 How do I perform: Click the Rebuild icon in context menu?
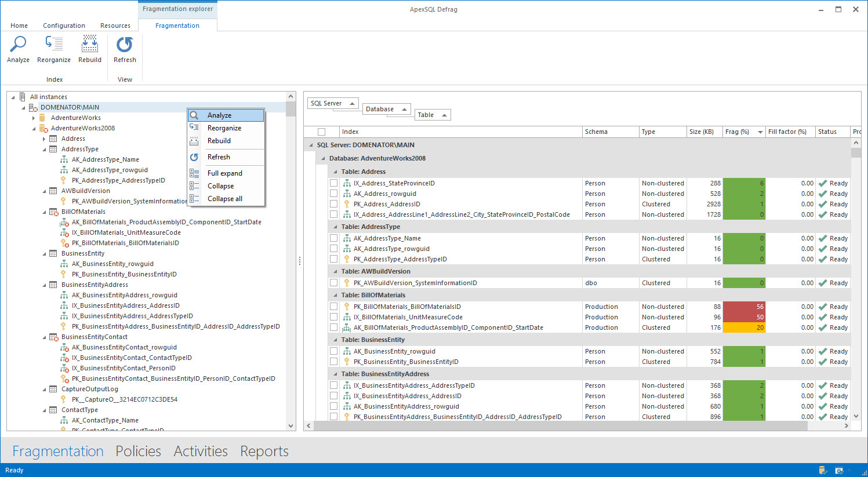pos(194,141)
